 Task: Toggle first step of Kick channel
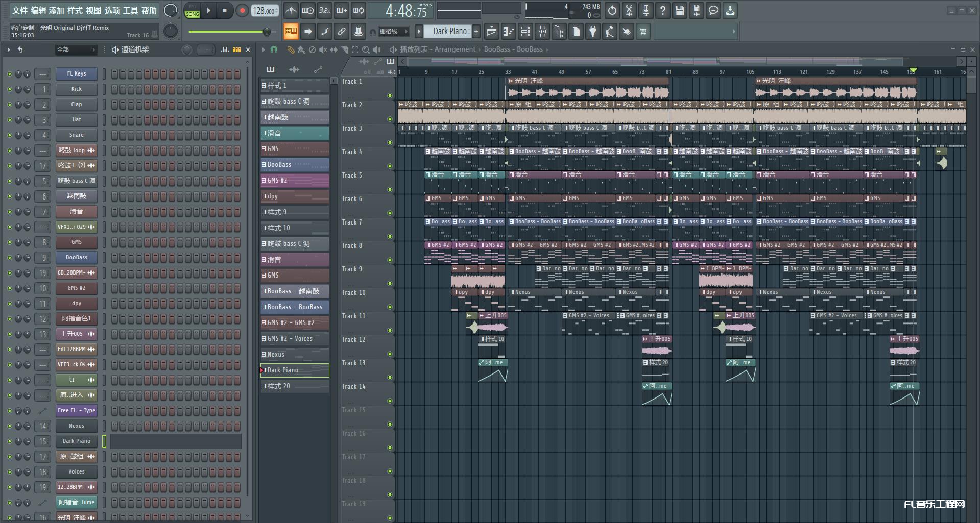(x=114, y=89)
